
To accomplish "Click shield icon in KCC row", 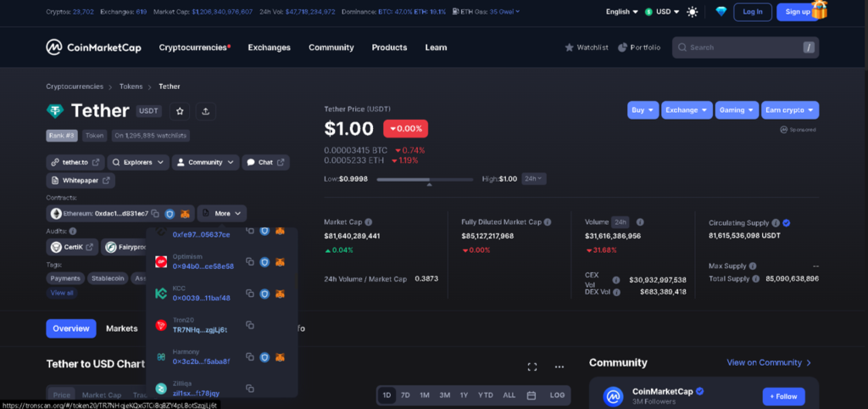I will (x=264, y=293).
